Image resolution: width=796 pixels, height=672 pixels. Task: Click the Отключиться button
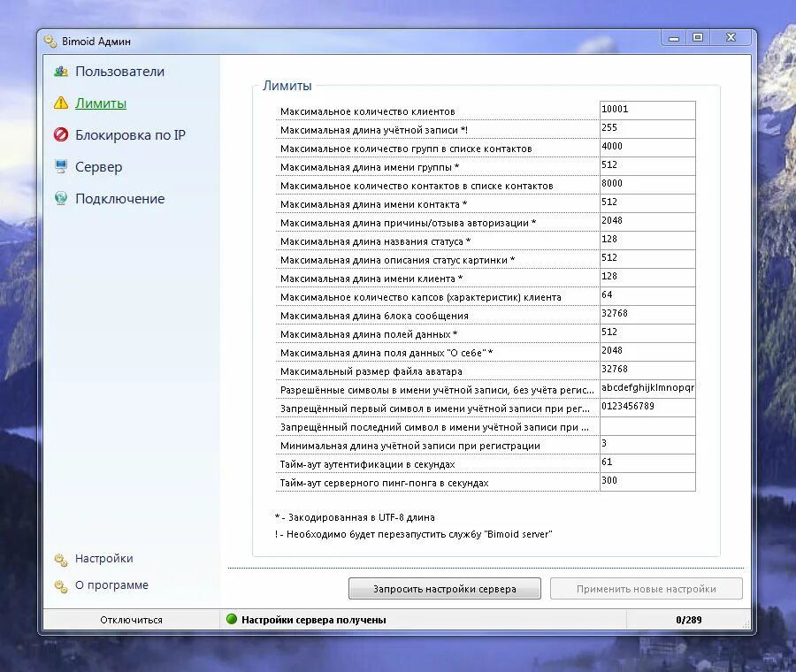coord(131,620)
